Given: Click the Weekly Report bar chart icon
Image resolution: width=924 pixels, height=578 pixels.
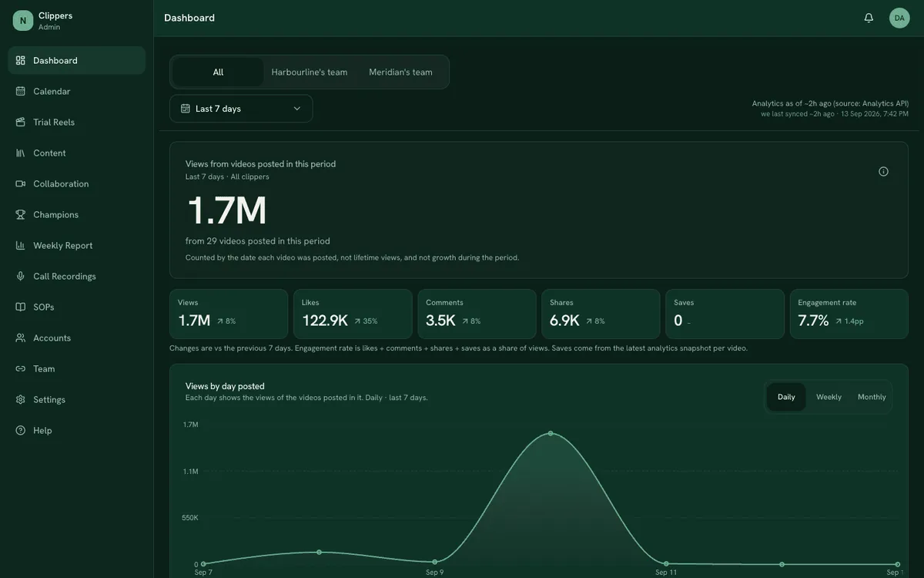Looking at the screenshot, I should tap(21, 245).
